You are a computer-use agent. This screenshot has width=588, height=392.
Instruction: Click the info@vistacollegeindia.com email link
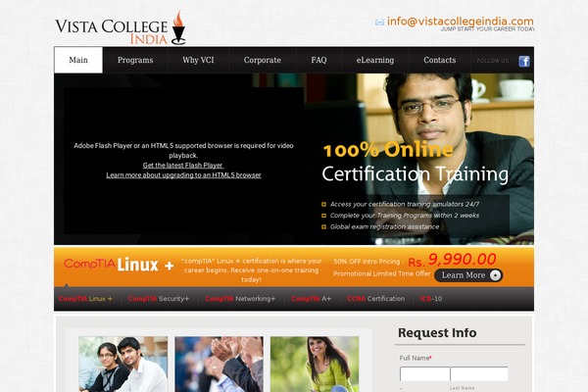point(461,22)
